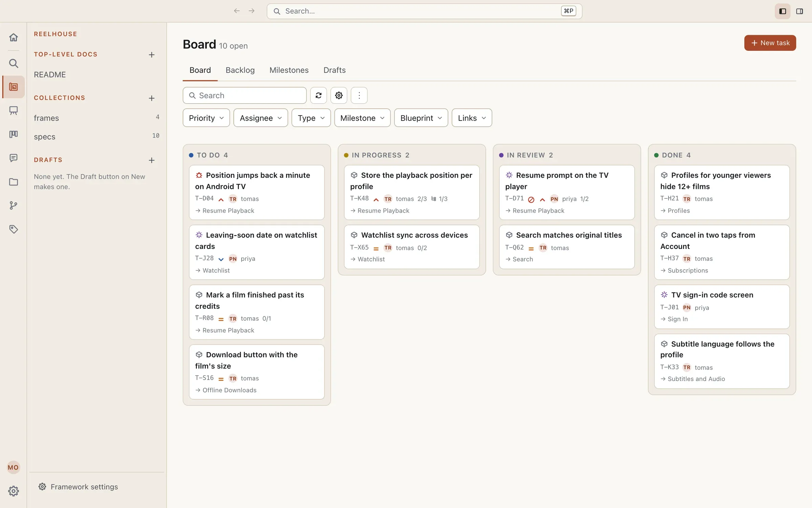812x508 pixels.
Task: Toggle the left sidebar panel
Action: (783, 12)
